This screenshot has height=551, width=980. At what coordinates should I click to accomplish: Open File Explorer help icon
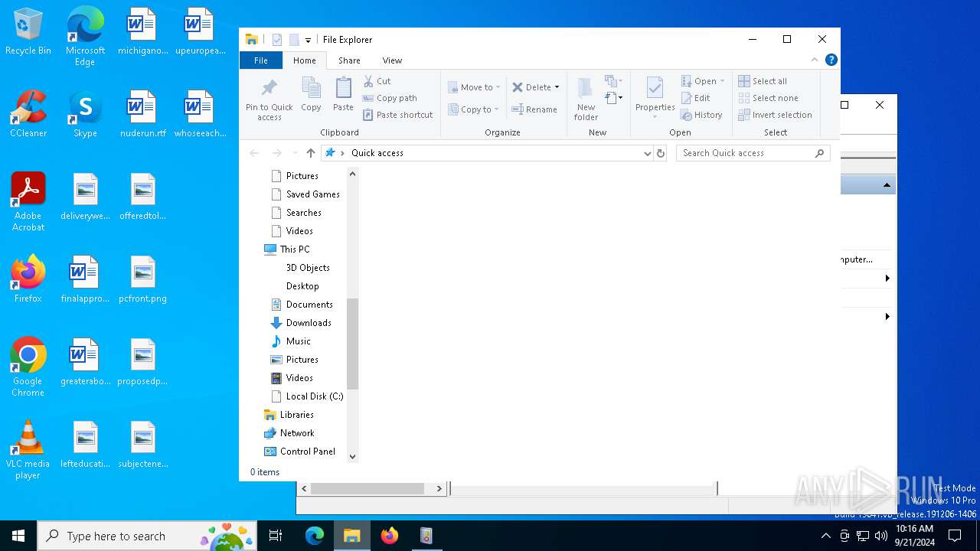[x=831, y=60]
